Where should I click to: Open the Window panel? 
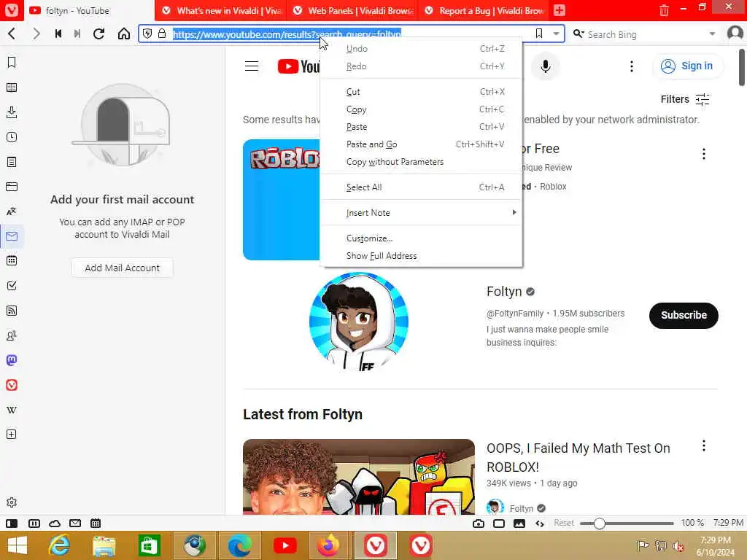pos(12,187)
